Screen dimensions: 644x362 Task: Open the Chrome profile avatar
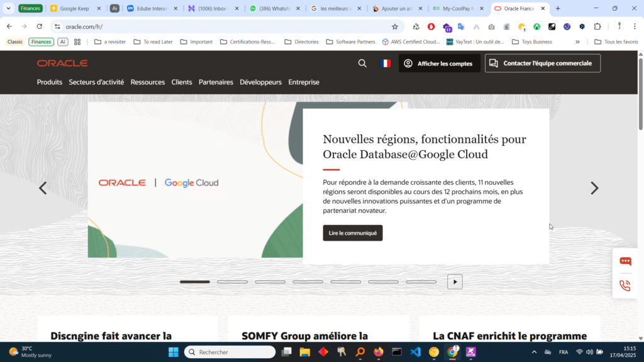pos(619,26)
